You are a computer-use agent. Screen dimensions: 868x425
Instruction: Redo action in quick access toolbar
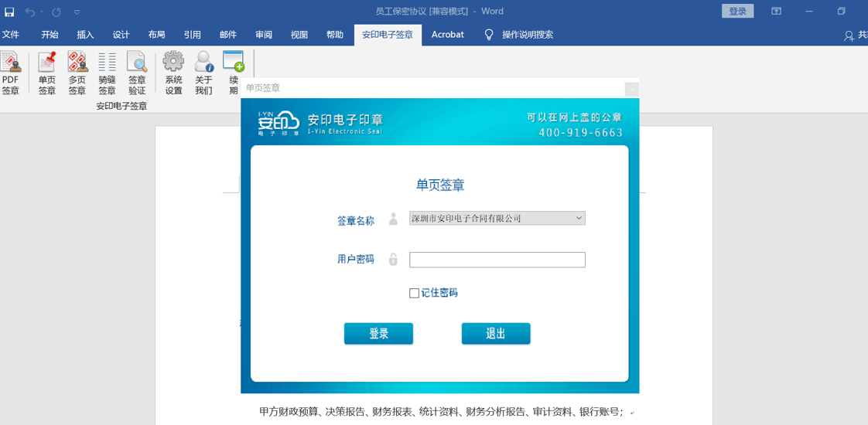click(56, 12)
